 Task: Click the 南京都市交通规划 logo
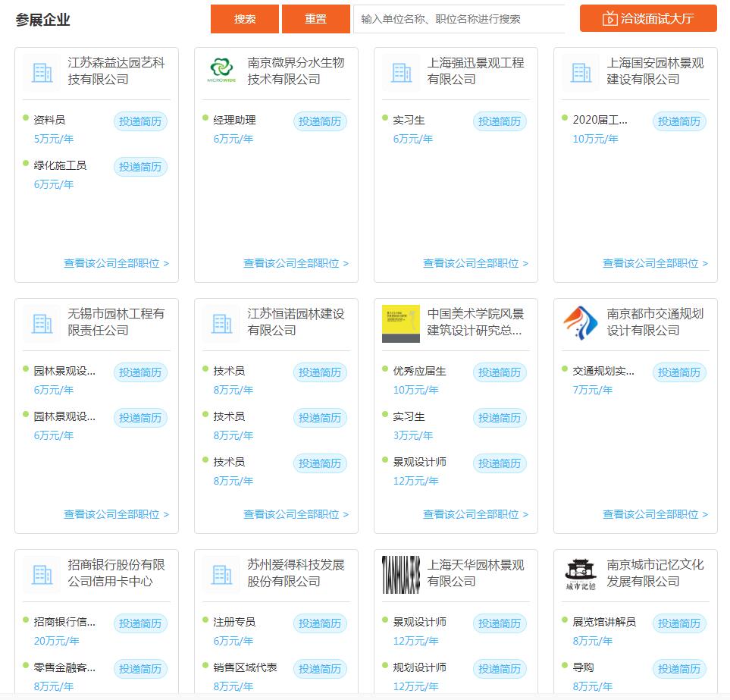tap(581, 323)
